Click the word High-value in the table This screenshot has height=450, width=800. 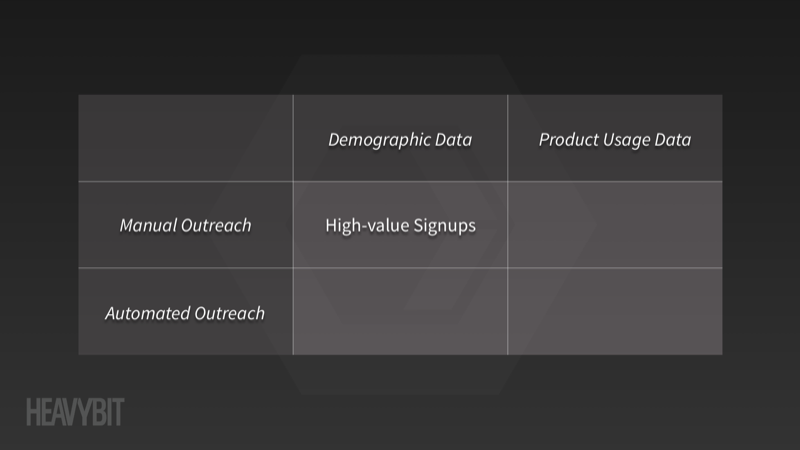[367, 225]
